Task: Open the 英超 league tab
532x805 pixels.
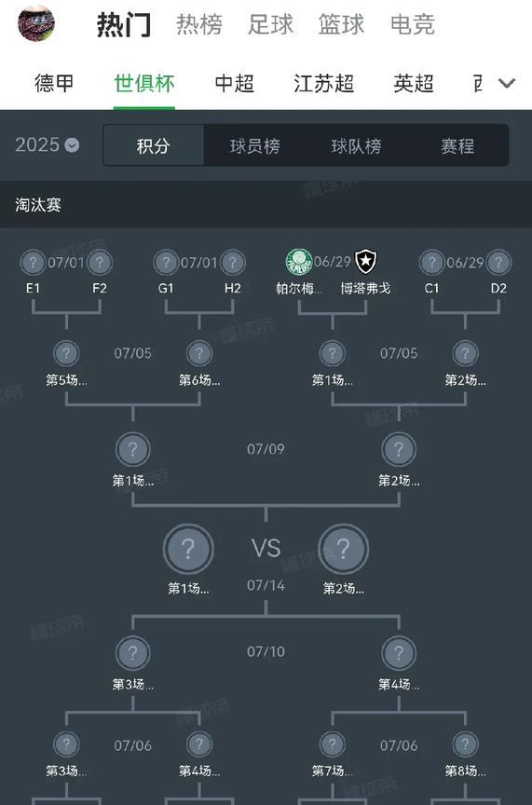Action: pyautogui.click(x=414, y=83)
